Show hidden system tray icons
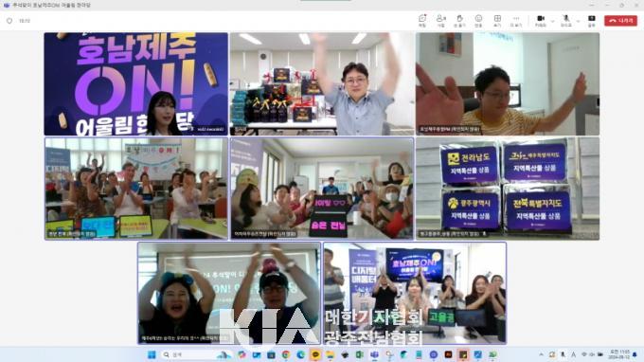Image resolution: width=644 pixels, height=362 pixels. (x=542, y=354)
